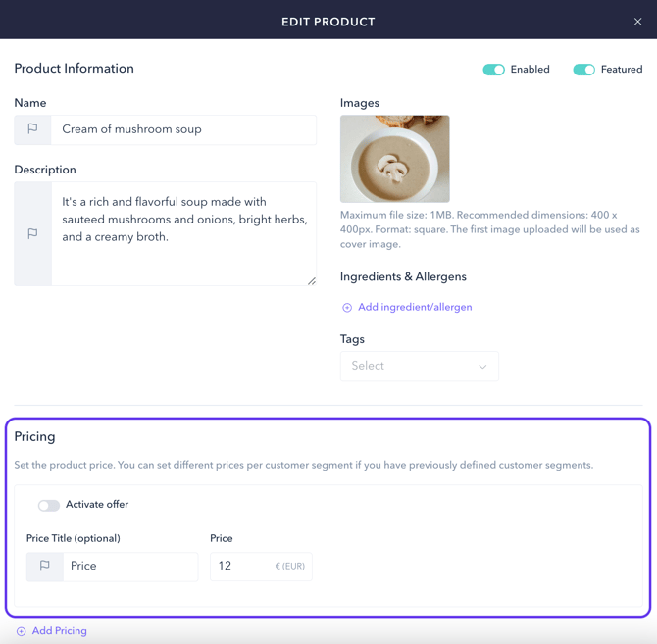Click the chevron arrow in Tags field

coord(482,367)
